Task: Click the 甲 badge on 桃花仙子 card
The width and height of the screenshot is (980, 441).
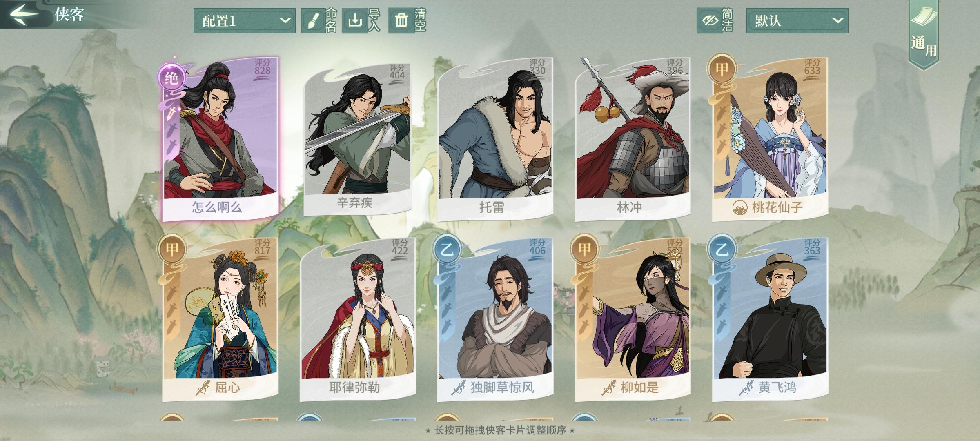Action: (722, 68)
